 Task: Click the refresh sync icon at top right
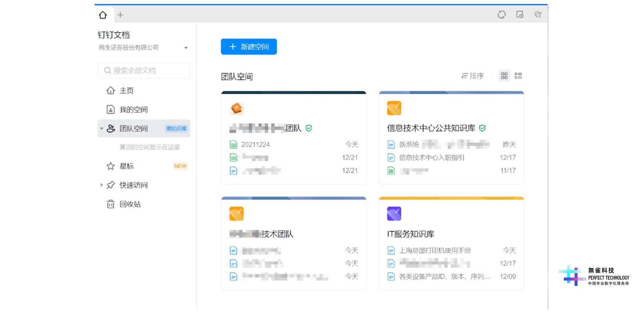[501, 14]
